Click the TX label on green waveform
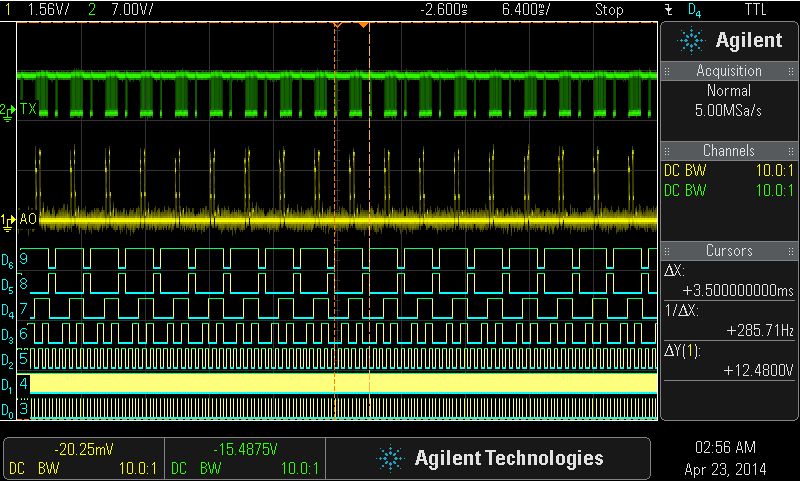 point(28,109)
